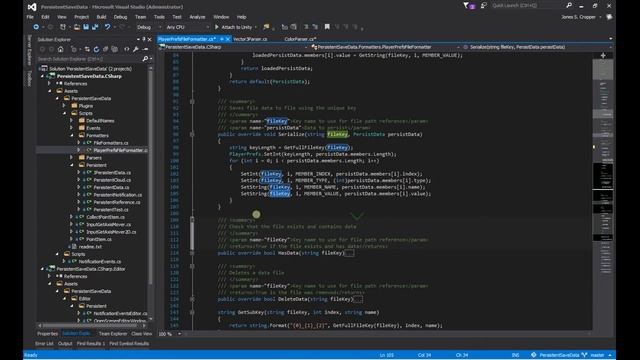This screenshot has width=640, height=360.
Task: Click the View Code icon in Solution Explorer
Action: point(127,49)
